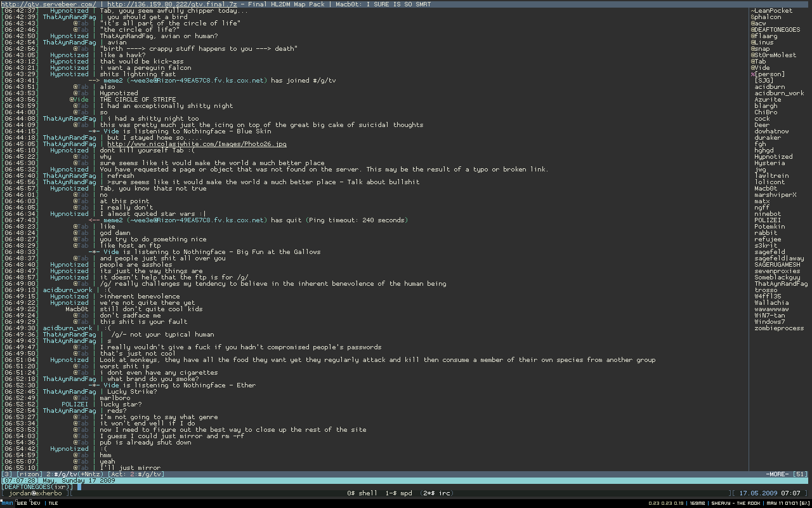Select [SJG] in the nick list
The image size is (812, 508).
[764, 81]
